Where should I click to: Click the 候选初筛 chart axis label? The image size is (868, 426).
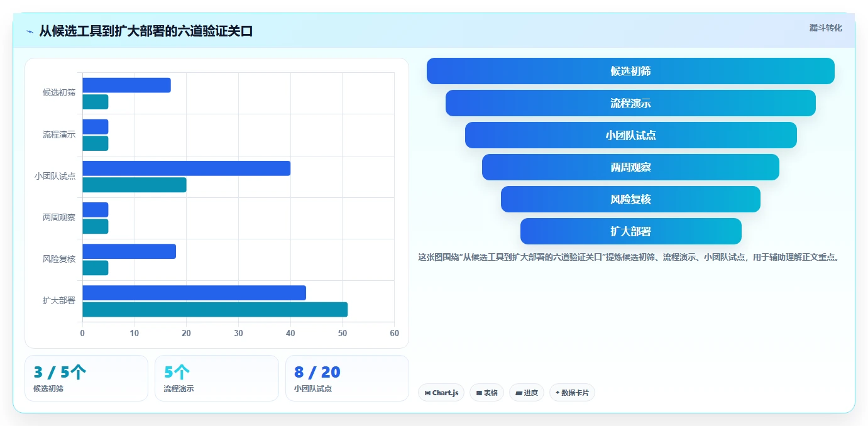(x=59, y=93)
